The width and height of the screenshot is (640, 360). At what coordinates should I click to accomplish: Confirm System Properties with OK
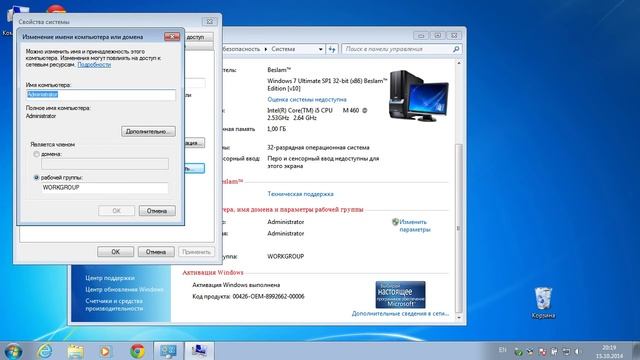point(116,252)
